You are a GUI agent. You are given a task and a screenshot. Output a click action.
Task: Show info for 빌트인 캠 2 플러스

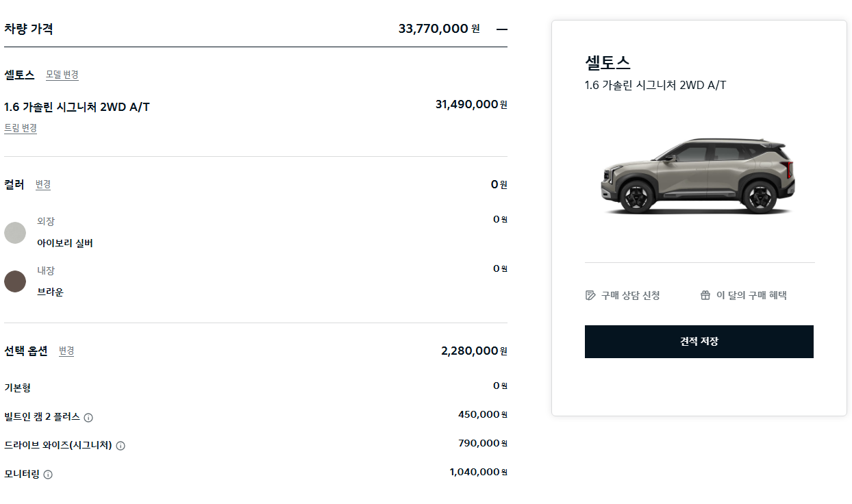88,418
